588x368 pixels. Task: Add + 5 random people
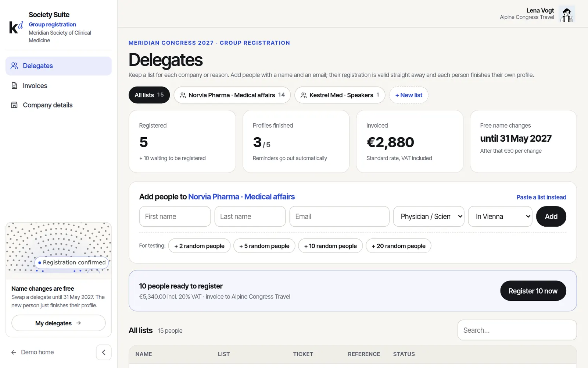264,246
